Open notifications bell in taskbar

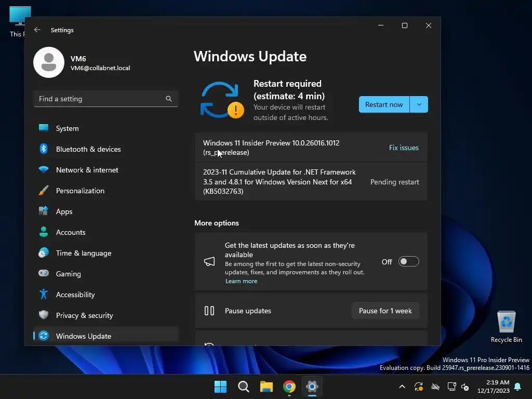pos(518,387)
